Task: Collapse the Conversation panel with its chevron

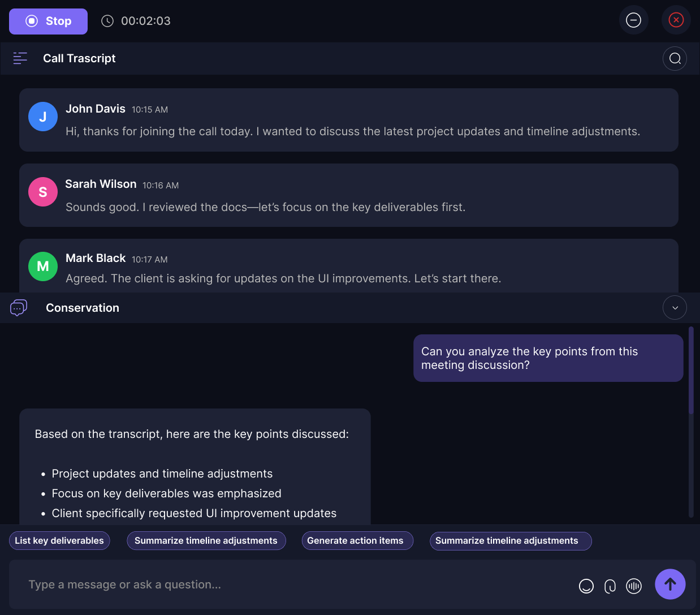Action: click(x=675, y=307)
